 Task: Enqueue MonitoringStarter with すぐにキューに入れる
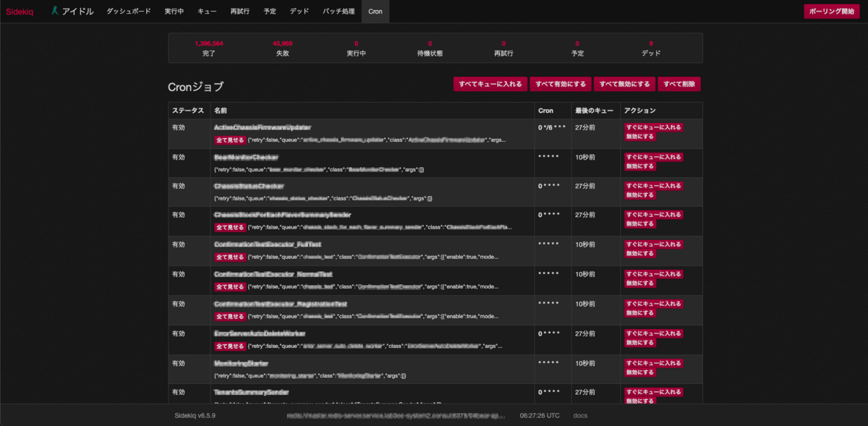pyautogui.click(x=654, y=362)
